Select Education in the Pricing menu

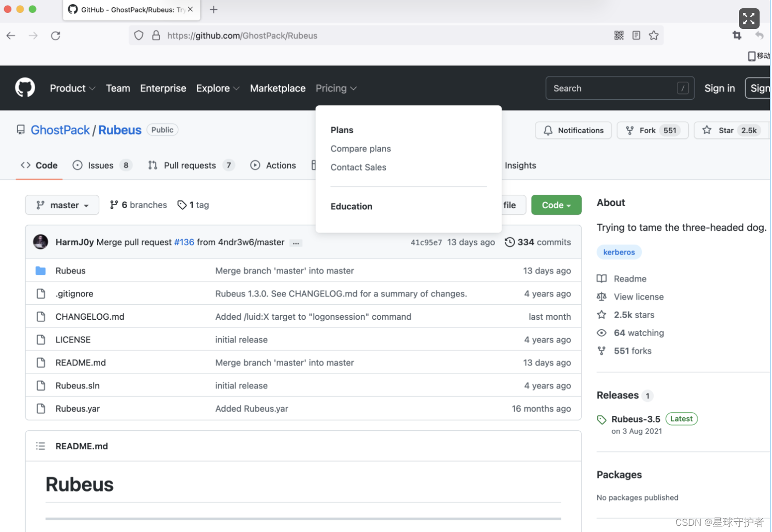[351, 207]
